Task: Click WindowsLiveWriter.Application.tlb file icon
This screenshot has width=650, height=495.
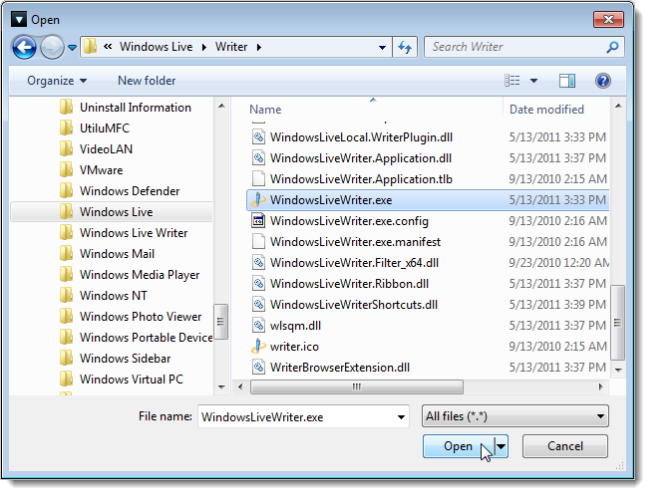Action: pyautogui.click(x=259, y=179)
